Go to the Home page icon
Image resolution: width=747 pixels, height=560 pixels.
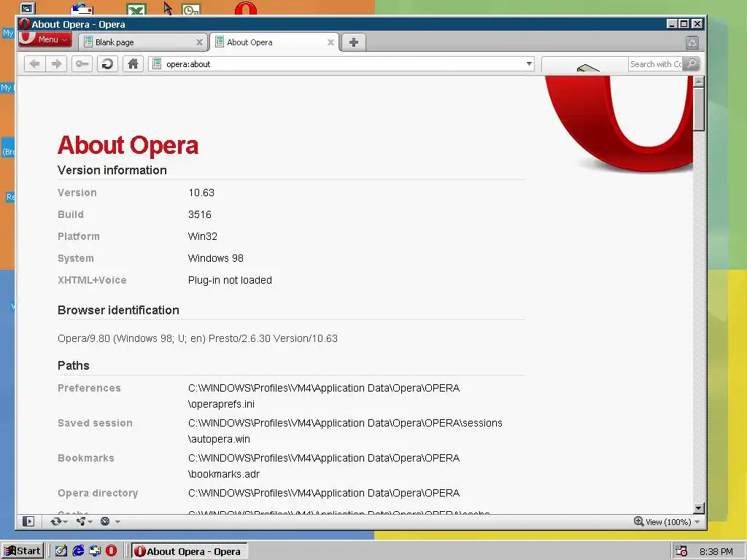(133, 64)
